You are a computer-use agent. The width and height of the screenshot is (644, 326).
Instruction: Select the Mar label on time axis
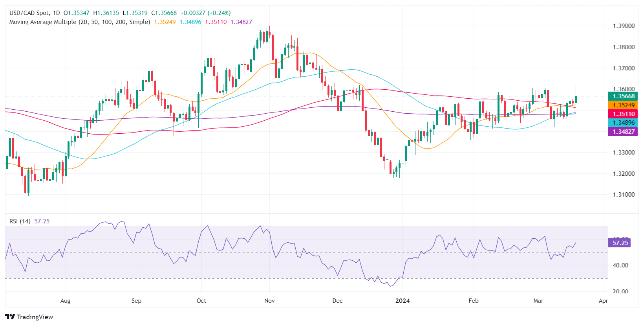538,301
